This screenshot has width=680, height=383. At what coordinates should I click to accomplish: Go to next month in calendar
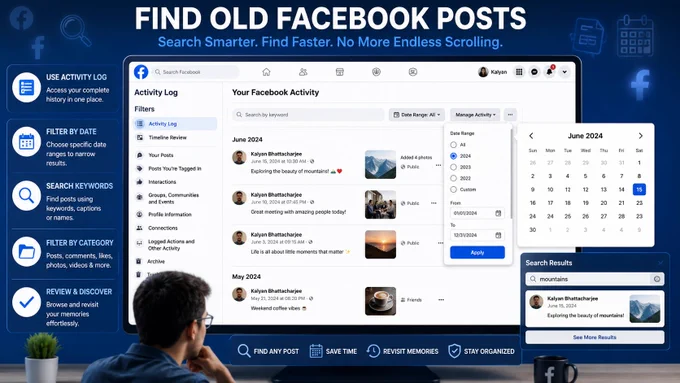(641, 136)
